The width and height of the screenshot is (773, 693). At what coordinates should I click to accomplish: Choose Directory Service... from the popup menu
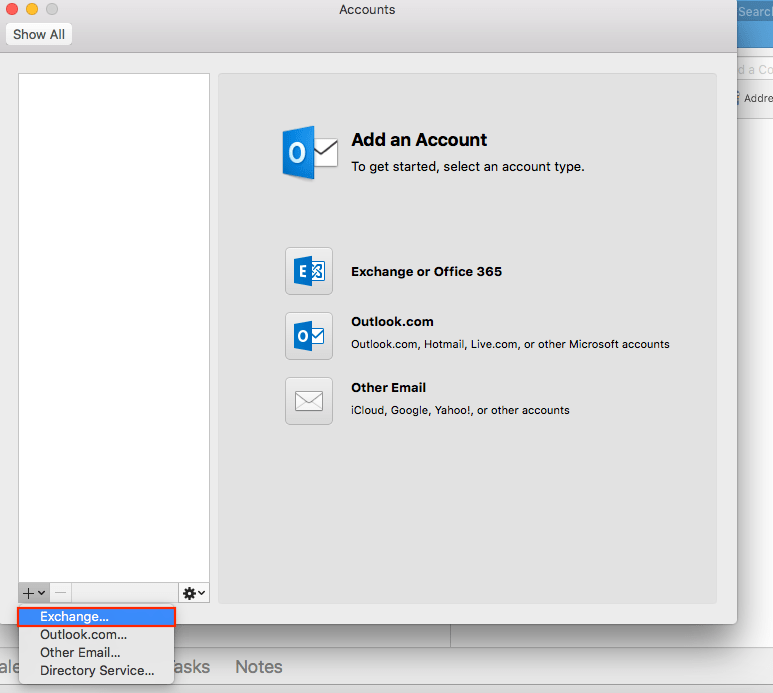pos(97,670)
